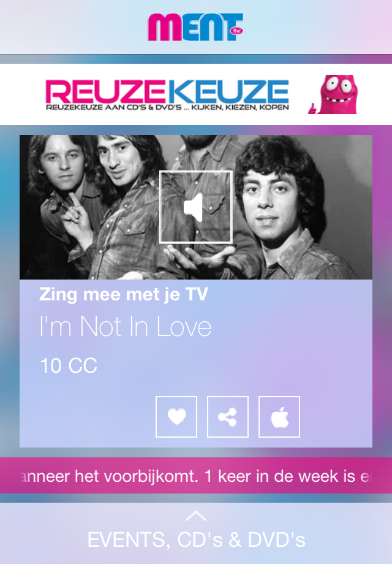Click the pink monster mascot
Viewport: 392px width, 564px height.
click(x=333, y=94)
